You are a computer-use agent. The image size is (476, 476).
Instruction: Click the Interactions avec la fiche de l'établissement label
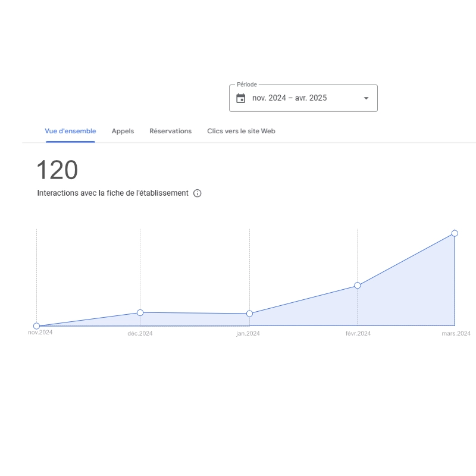[x=112, y=193]
